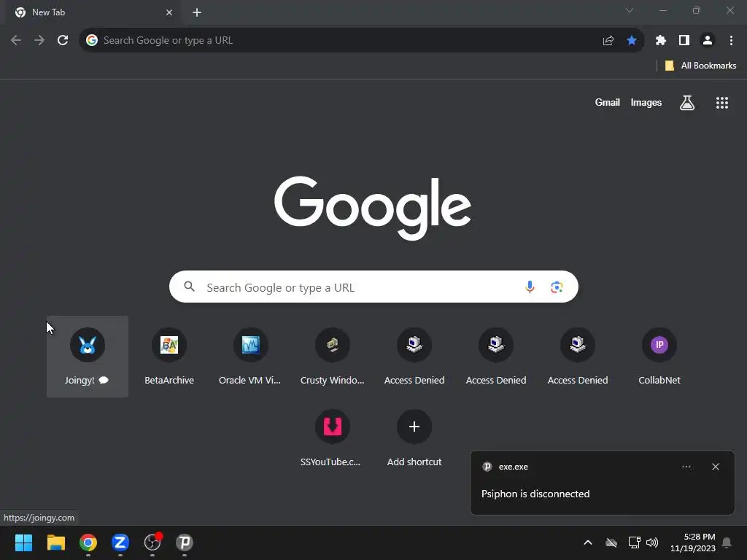The image size is (747, 560).
Task: Click the Add shortcut button
Action: click(414, 438)
